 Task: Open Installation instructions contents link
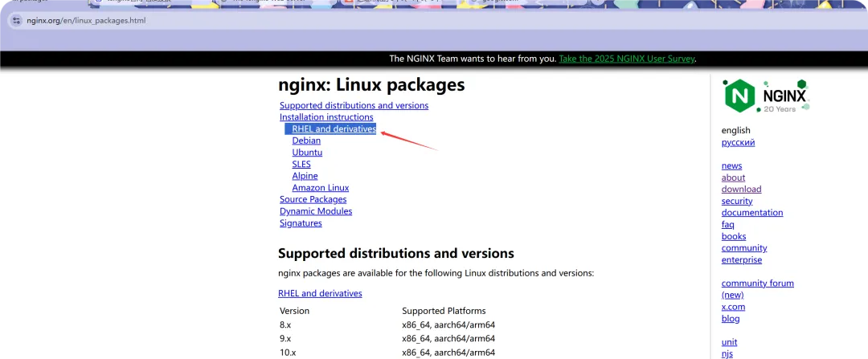point(326,117)
